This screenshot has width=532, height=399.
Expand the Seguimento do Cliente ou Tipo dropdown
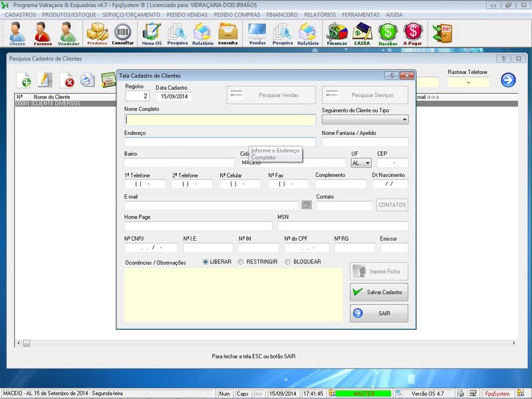pos(404,120)
